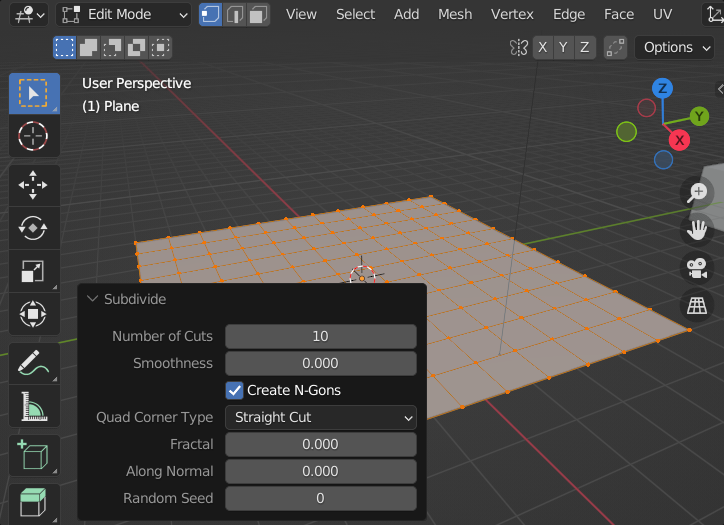Choose the Scale tool
724x525 pixels.
[x=34, y=271]
